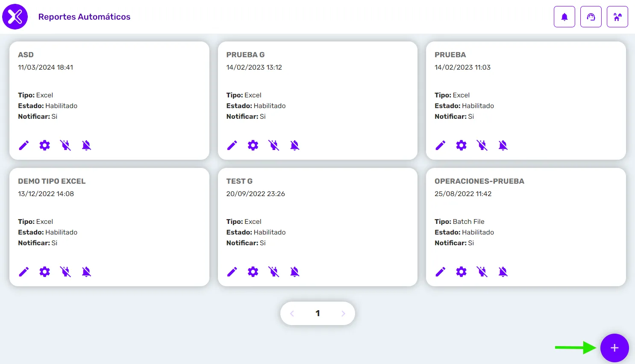
Task: Mute notifications on the OPERACIONES-PRUEBA card
Action: click(503, 272)
